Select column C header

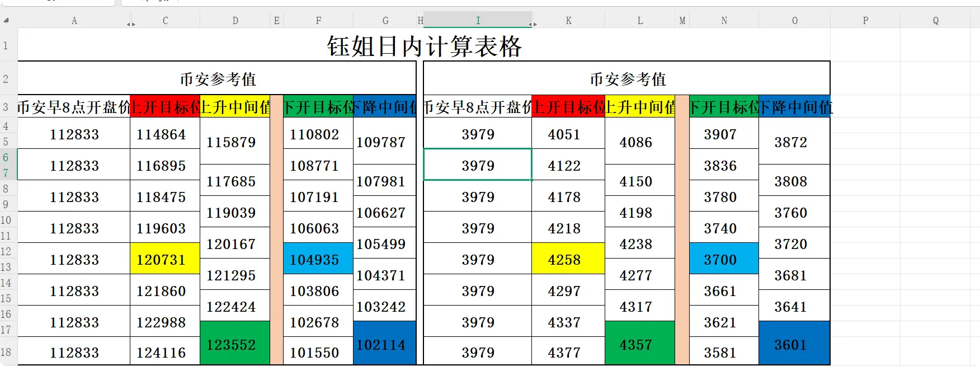(165, 21)
